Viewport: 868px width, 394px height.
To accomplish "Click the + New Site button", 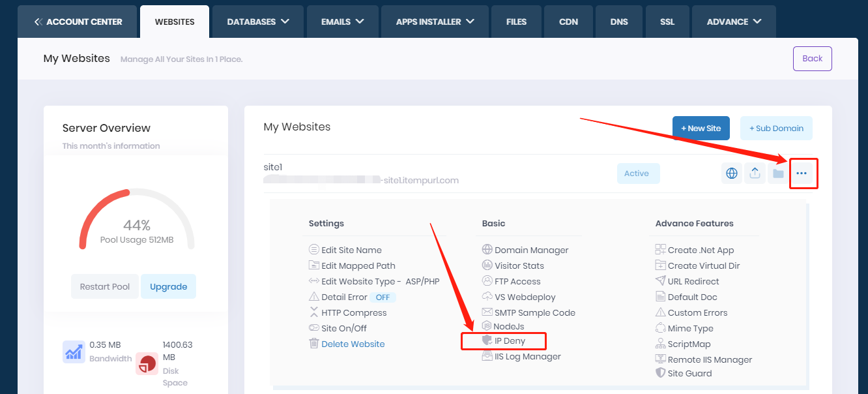I will tap(701, 129).
